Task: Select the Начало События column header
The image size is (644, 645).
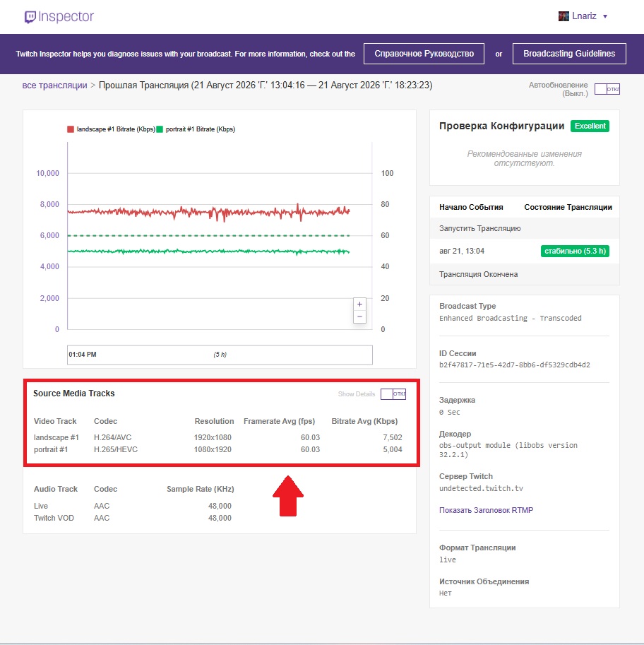Action: (x=471, y=207)
